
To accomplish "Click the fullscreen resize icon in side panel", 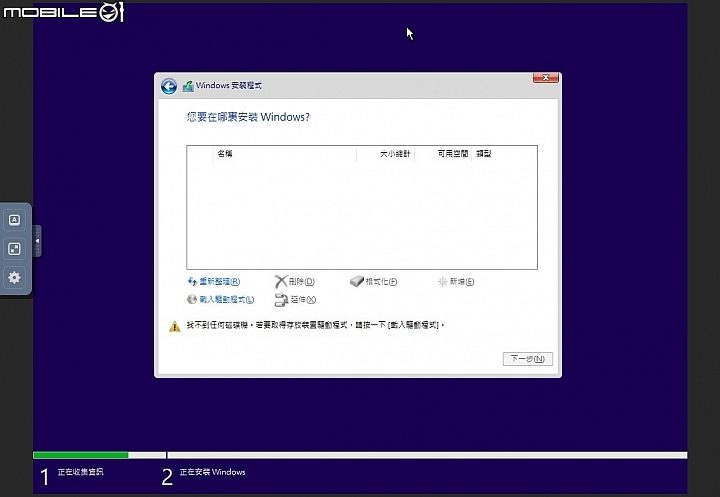I will coord(15,249).
